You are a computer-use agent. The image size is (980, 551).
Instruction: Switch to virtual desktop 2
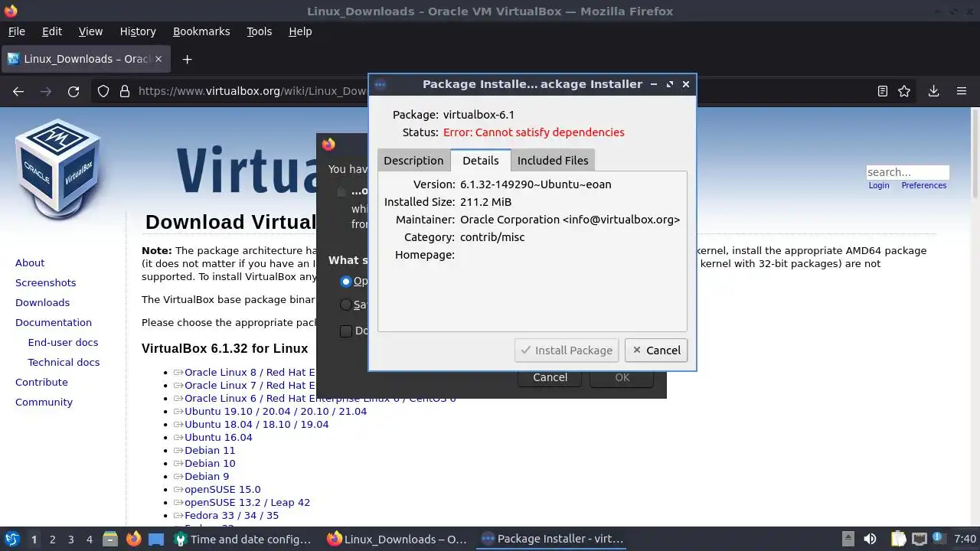[52, 539]
